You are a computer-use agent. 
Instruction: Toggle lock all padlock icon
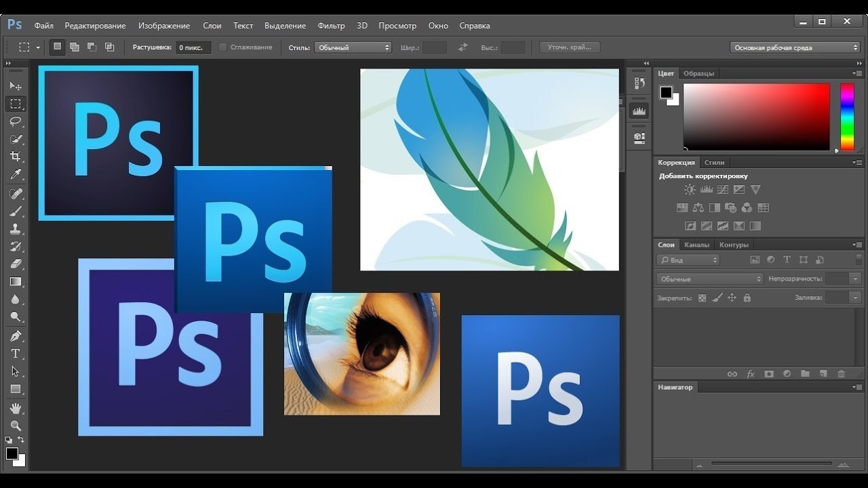click(747, 298)
